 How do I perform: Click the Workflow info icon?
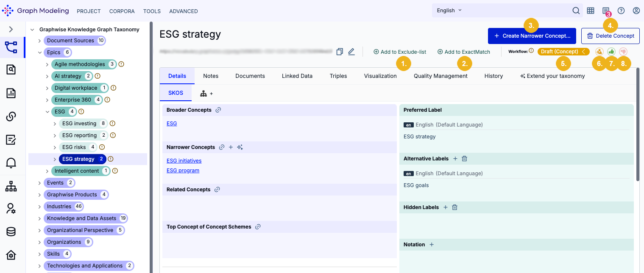point(531,51)
